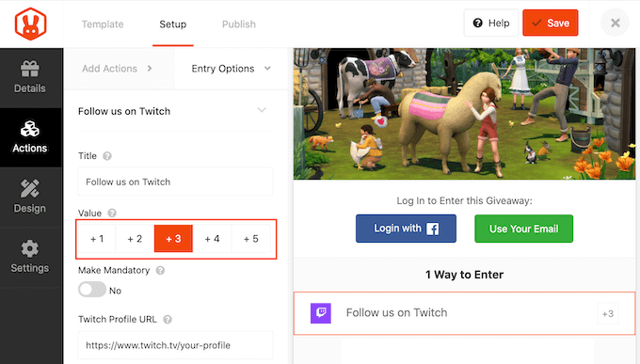Switch to the Template tab

pos(103,24)
